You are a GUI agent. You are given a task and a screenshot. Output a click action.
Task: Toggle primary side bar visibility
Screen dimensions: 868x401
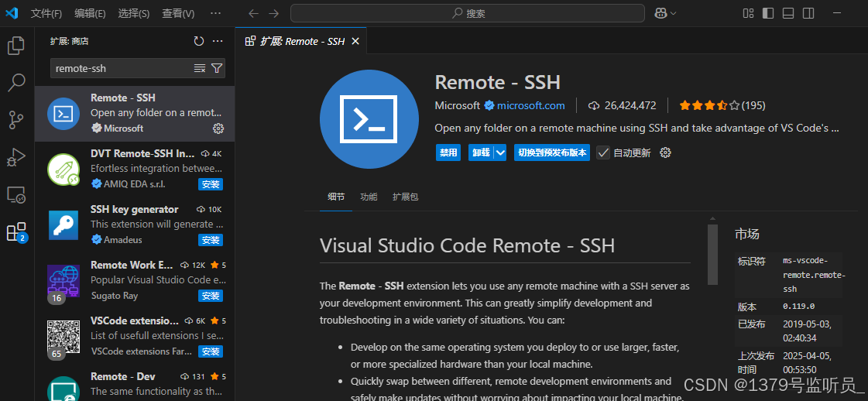768,13
